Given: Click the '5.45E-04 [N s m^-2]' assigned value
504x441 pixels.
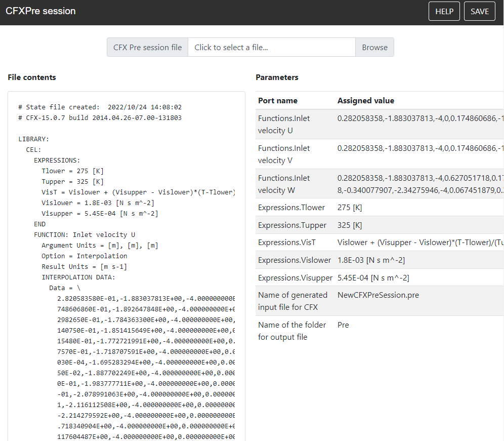Looking at the screenshot, I should pyautogui.click(x=373, y=277).
